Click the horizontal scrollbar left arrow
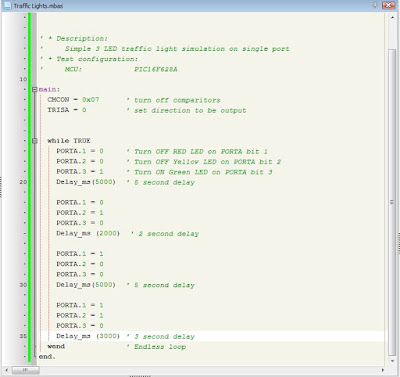 (x=7, y=370)
